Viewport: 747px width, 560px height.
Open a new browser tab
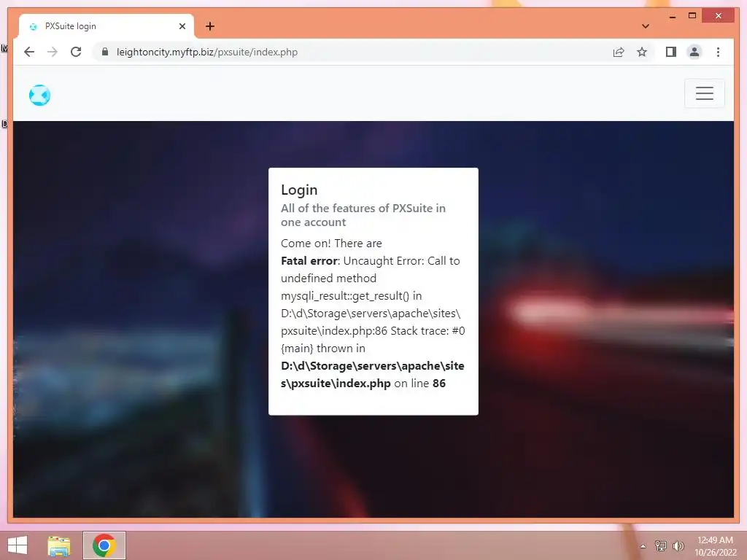[x=210, y=26]
